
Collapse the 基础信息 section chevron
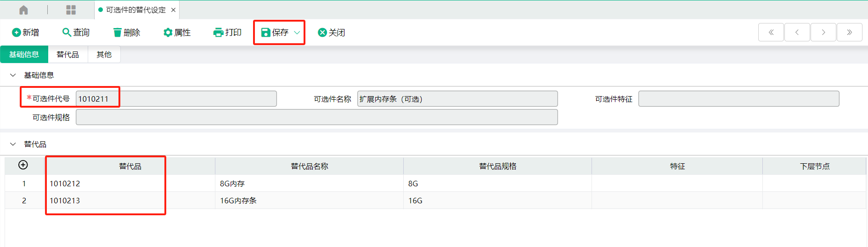click(13, 75)
